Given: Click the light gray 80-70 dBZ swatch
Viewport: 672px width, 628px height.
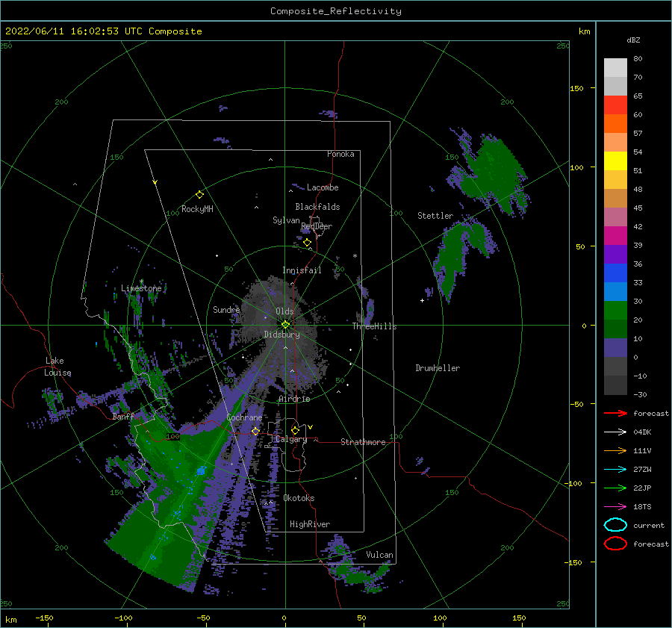Looking at the screenshot, I should click(x=615, y=67).
